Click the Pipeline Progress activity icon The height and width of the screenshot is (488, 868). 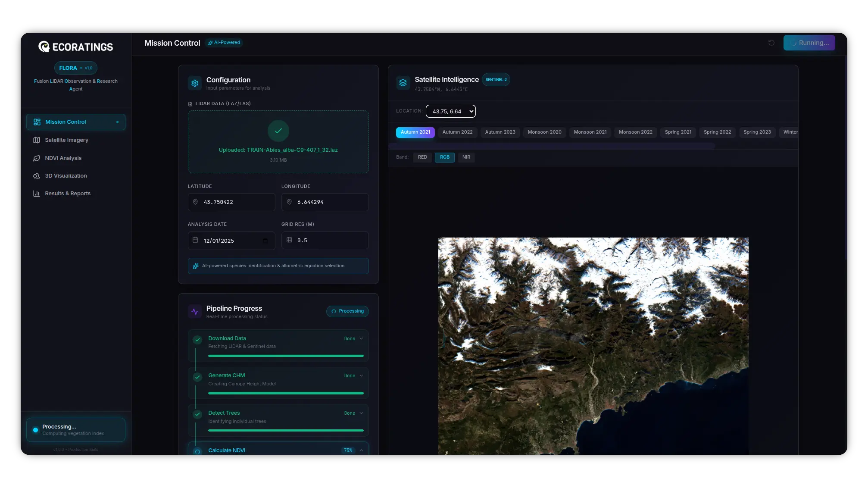(195, 312)
